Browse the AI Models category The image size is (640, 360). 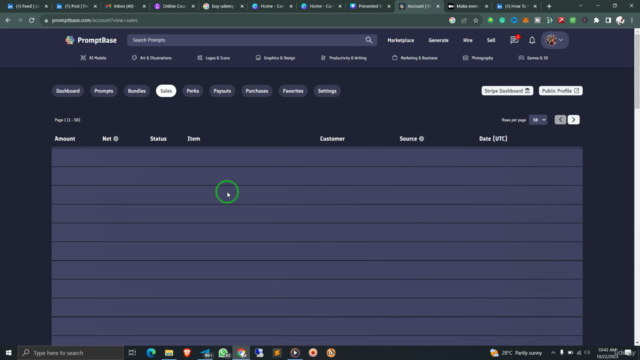click(93, 58)
